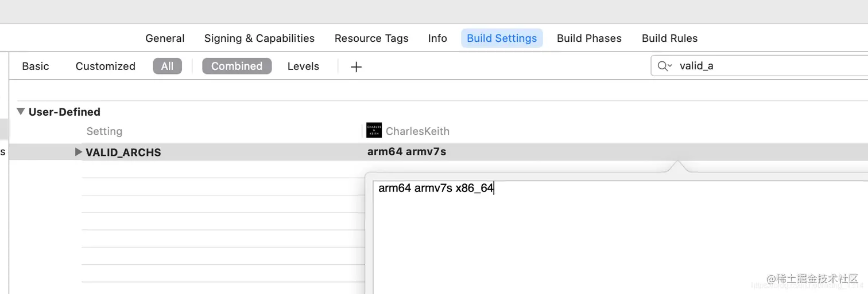Click inside the arm64 armv7s x86_64 editor

tap(620, 237)
